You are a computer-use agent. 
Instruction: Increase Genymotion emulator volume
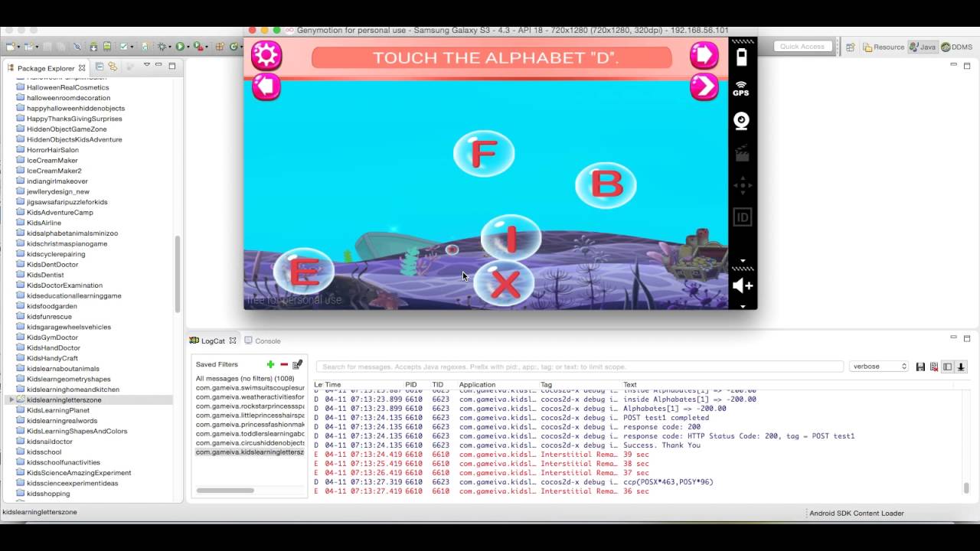[742, 285]
